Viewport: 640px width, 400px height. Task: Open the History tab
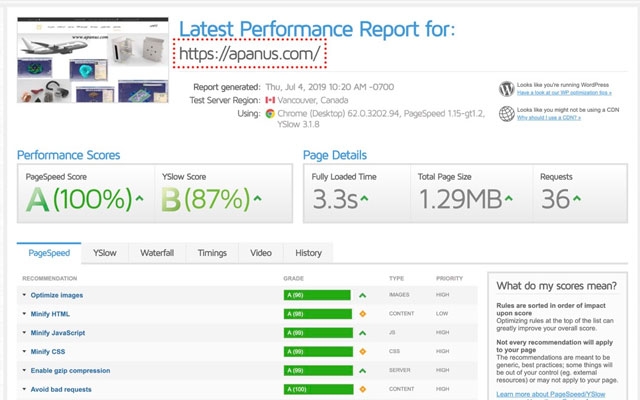coord(308,253)
